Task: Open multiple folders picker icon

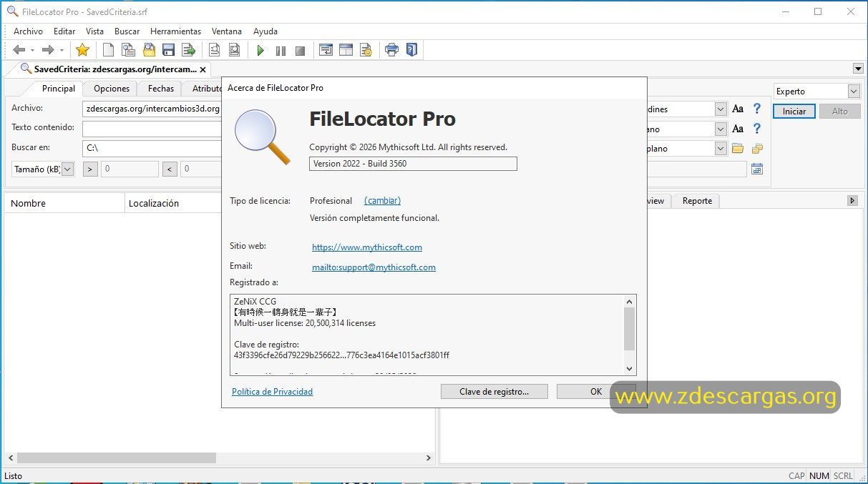Action: click(757, 149)
